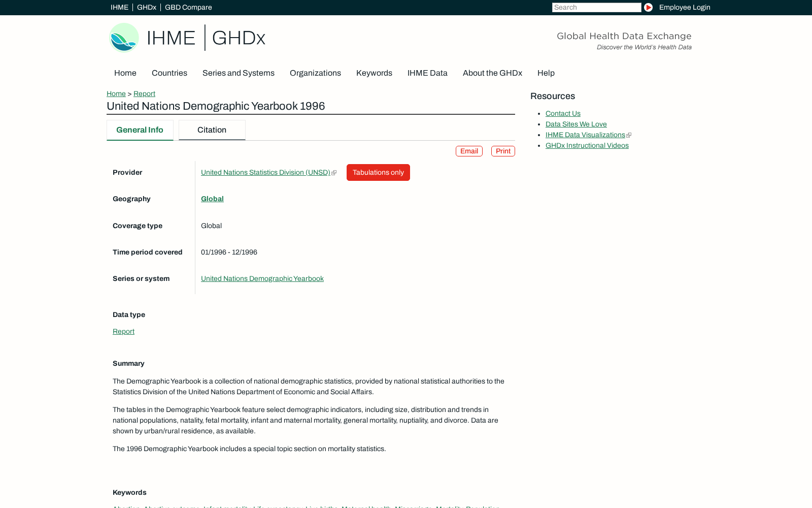Open the Global geography link
This screenshot has width=812, height=508.
212,199
